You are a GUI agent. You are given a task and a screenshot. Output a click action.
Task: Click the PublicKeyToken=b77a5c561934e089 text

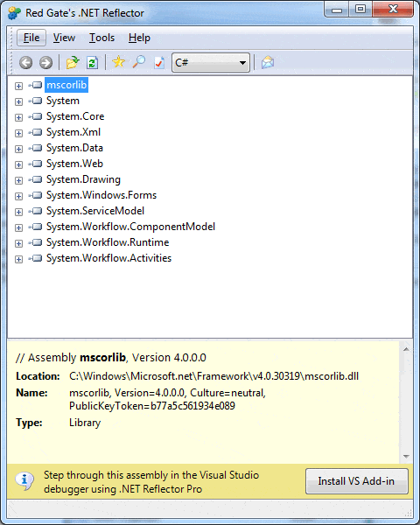pyautogui.click(x=152, y=406)
